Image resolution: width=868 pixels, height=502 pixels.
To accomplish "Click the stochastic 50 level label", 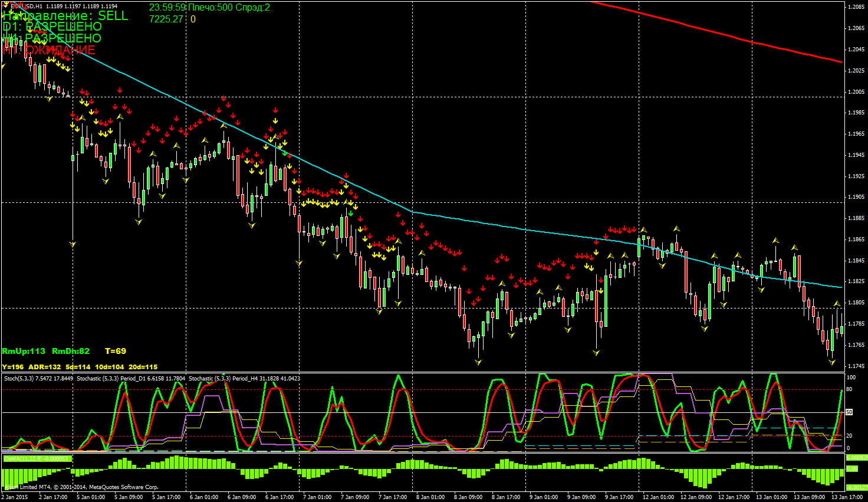I will pos(850,412).
